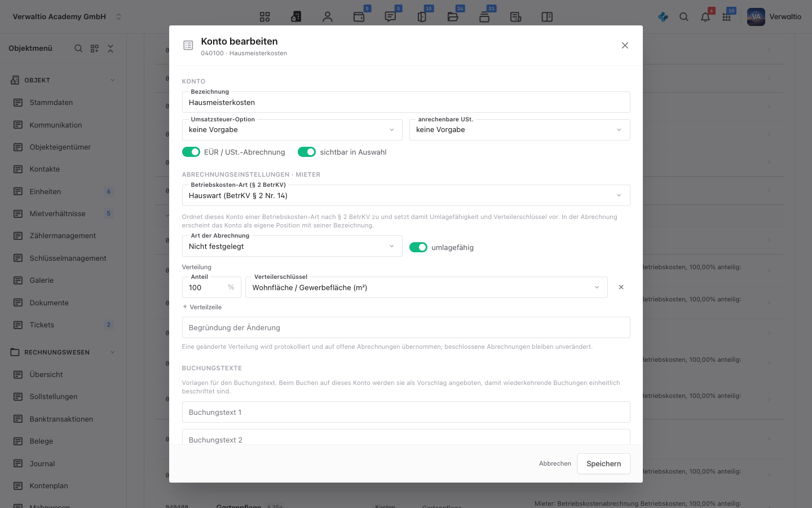812x508 pixels.
Task: Open the split panel layout icon
Action: (x=547, y=17)
